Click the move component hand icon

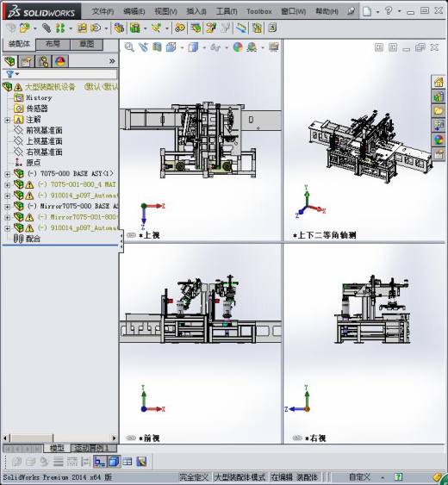(x=96, y=28)
